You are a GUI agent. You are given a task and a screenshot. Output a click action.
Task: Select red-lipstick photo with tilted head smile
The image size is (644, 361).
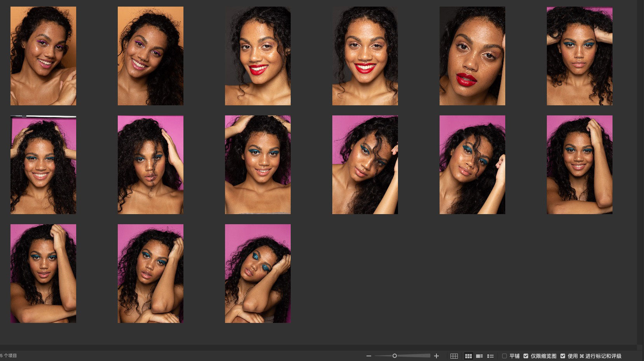point(258,56)
